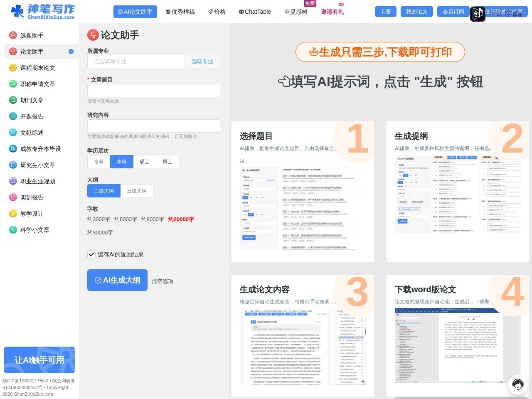Viewport: 532px width, 399px height.
Task: Click the 职称申请文章 sidebar icon
Action: pyautogui.click(x=13, y=84)
